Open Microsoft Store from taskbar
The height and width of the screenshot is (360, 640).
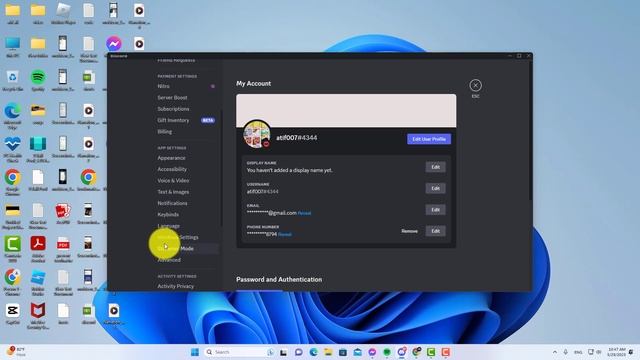tap(343, 352)
